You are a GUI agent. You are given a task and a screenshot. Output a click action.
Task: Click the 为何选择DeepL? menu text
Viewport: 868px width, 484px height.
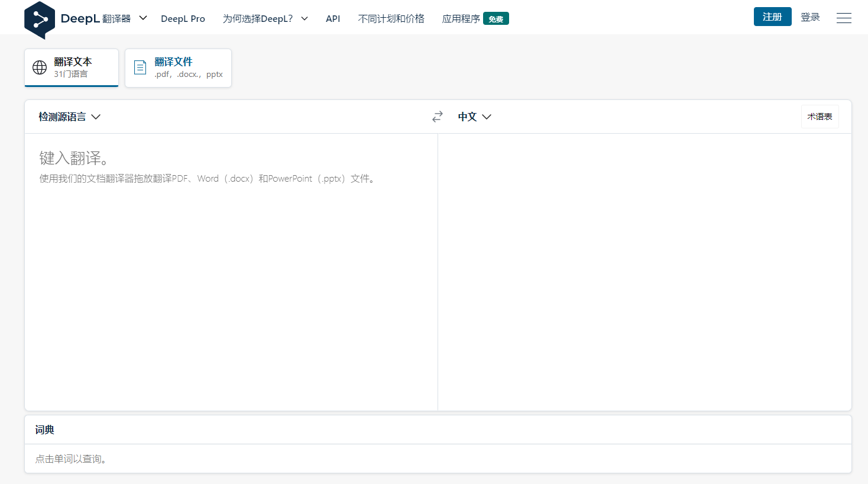(258, 18)
